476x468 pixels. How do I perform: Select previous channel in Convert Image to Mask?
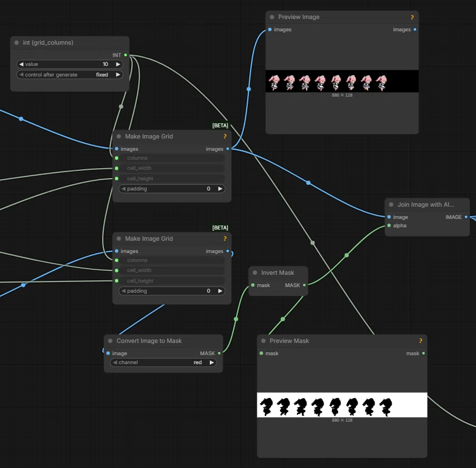tap(115, 362)
